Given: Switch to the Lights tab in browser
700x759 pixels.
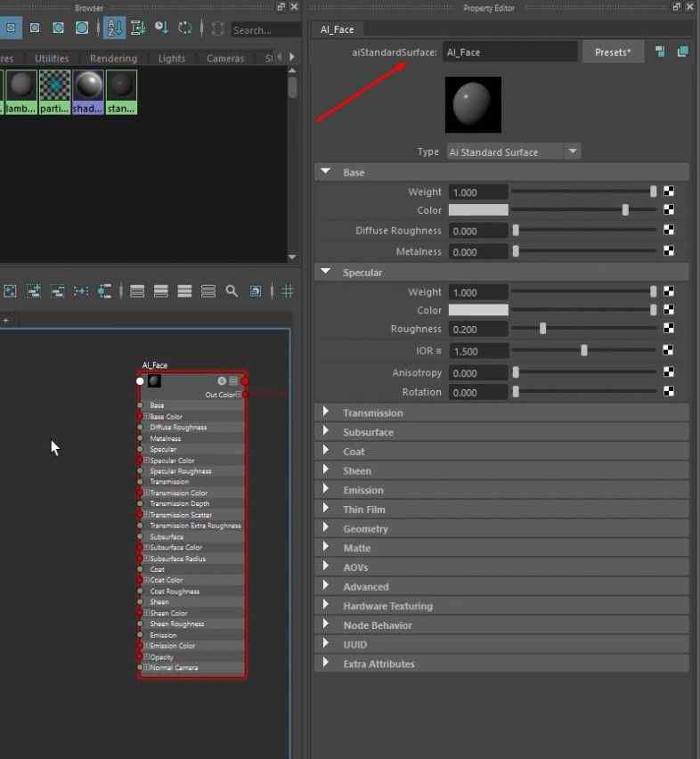Looking at the screenshot, I should (x=172, y=59).
